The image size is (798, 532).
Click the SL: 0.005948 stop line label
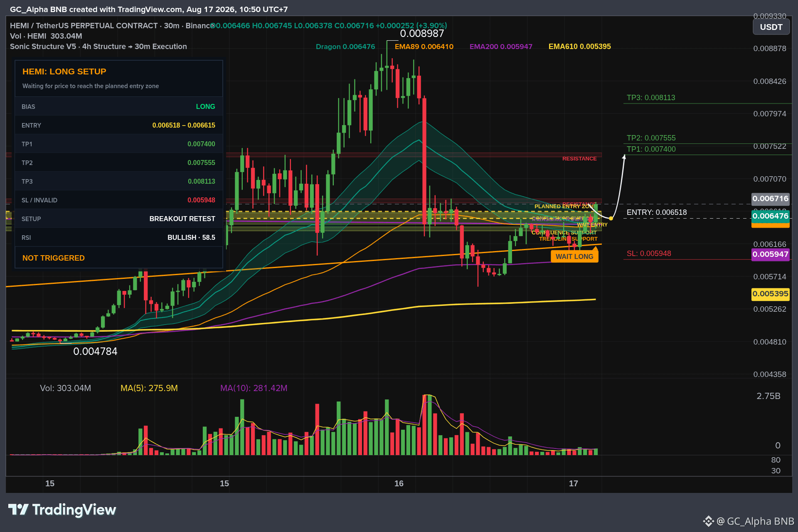tap(649, 254)
